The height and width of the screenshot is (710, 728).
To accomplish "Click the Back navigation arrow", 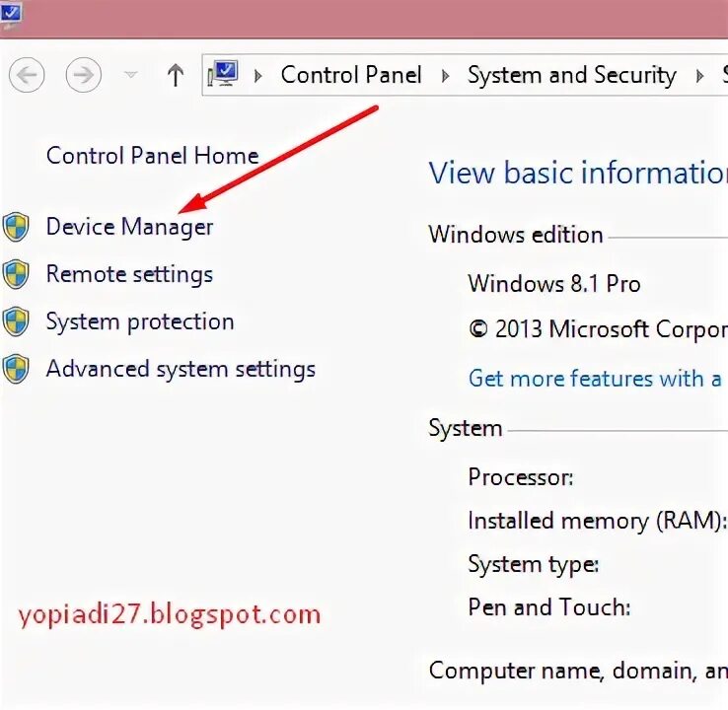I will point(29,74).
